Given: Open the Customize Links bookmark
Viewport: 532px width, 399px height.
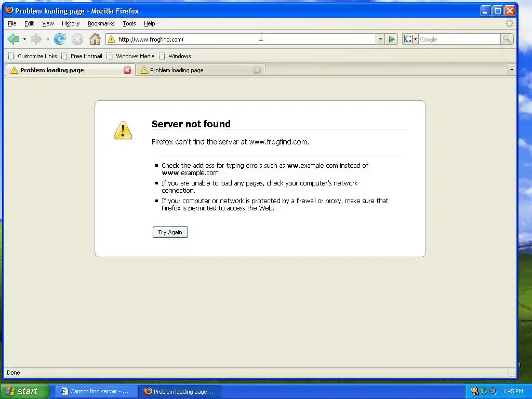Looking at the screenshot, I should [33, 56].
